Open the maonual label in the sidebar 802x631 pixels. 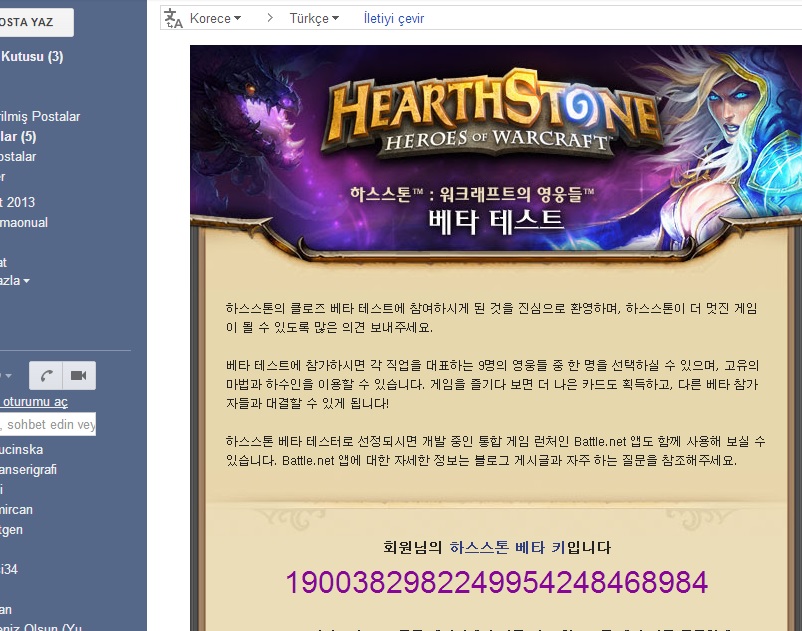(24, 222)
